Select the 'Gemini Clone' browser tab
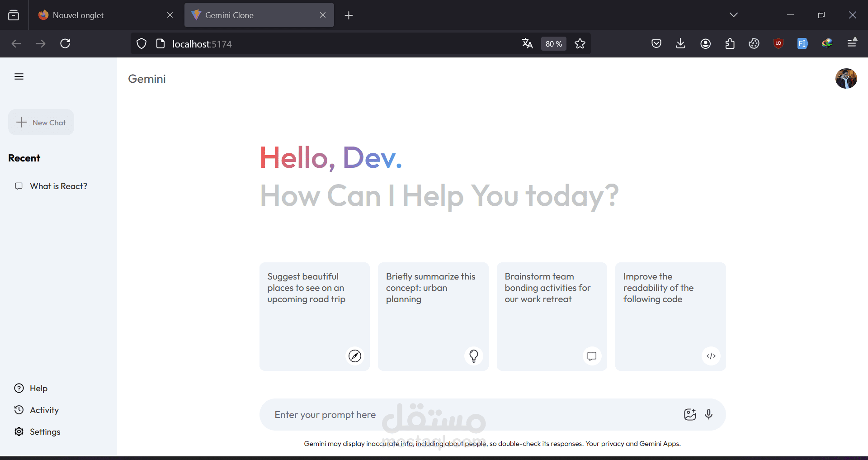This screenshot has width=868, height=460. coord(259,15)
